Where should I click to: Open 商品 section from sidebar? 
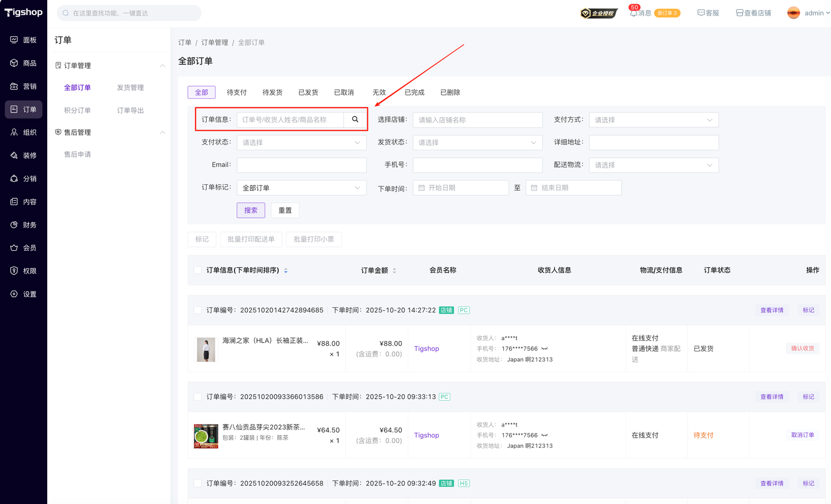[x=24, y=63]
